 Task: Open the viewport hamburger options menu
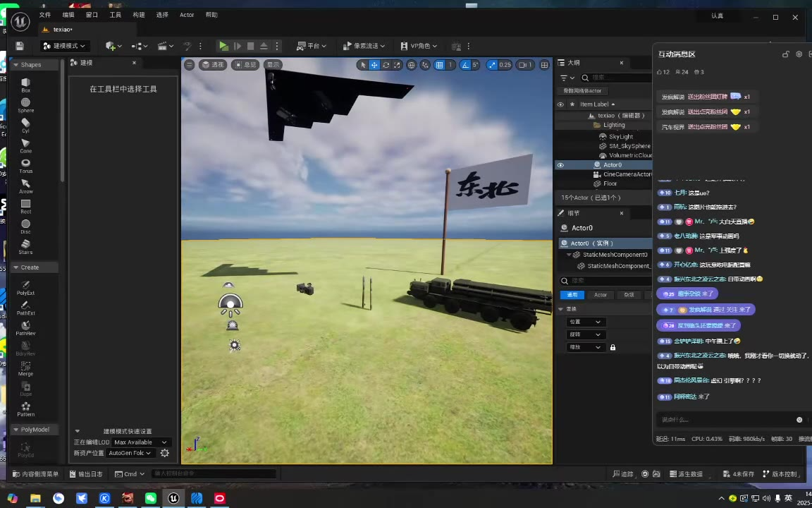(x=189, y=65)
